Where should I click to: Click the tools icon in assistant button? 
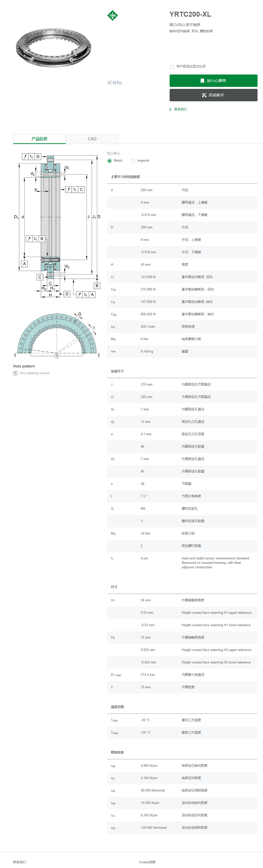click(204, 95)
